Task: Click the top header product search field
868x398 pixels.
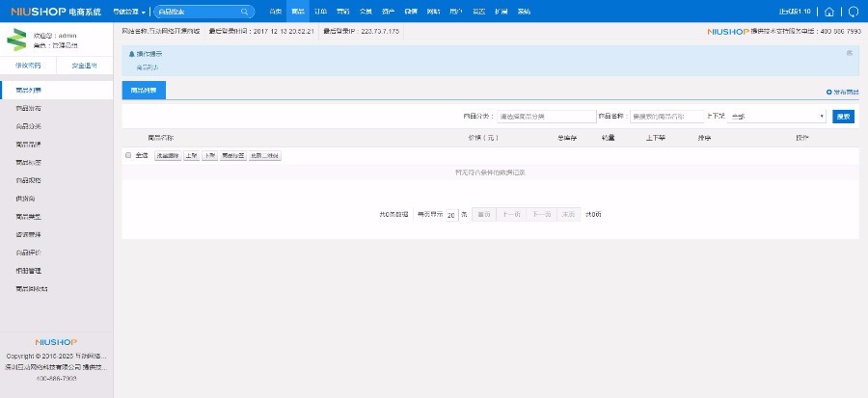Action: (203, 12)
